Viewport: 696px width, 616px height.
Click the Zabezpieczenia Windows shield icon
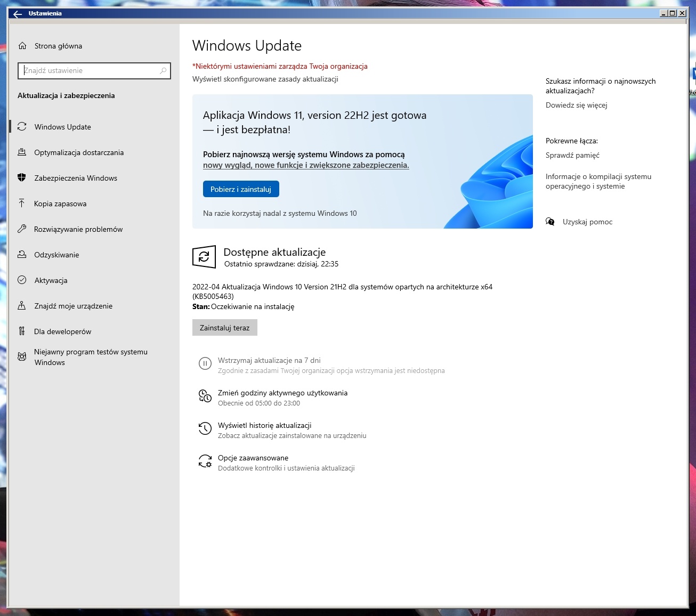(x=22, y=178)
